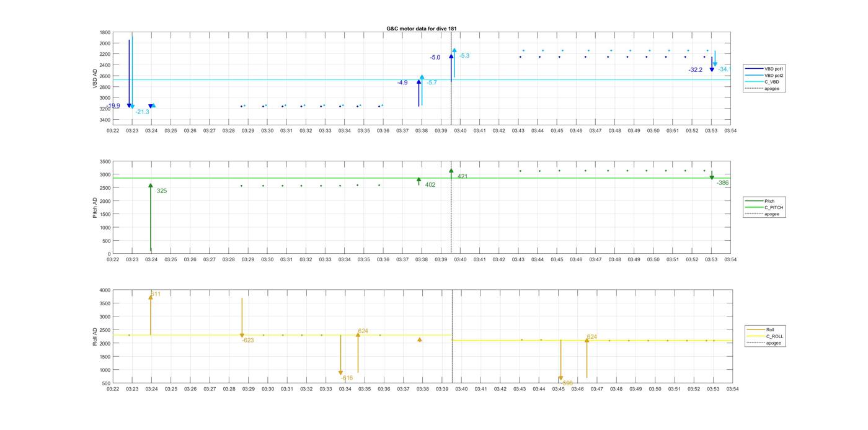Click Roll up-arrow marker labeled 511
The image size is (868, 430).
coord(150,297)
